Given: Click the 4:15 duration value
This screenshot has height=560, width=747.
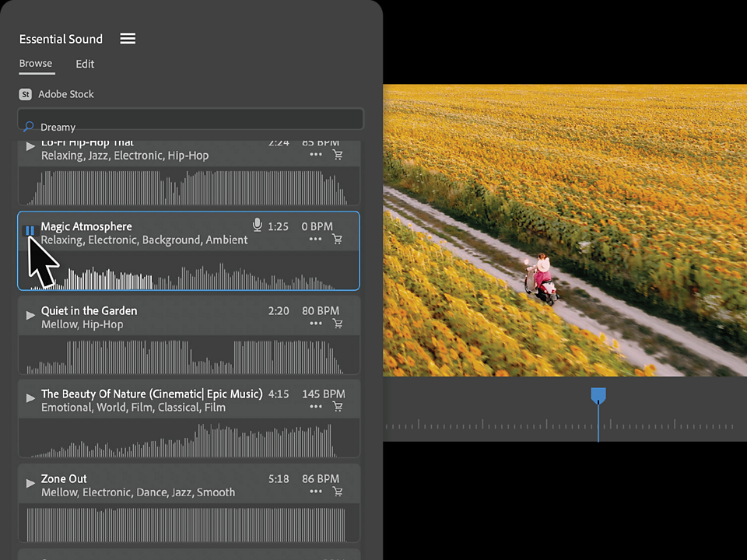Looking at the screenshot, I should [279, 394].
